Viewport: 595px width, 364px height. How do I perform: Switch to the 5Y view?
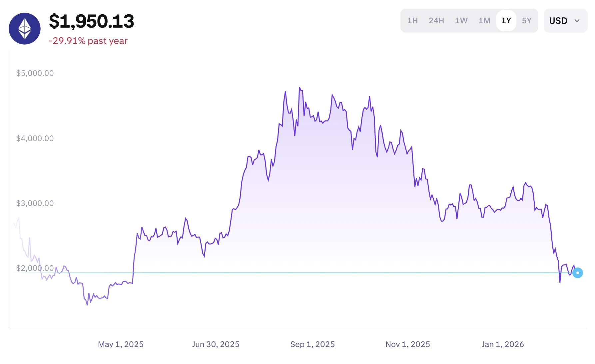[x=527, y=21]
